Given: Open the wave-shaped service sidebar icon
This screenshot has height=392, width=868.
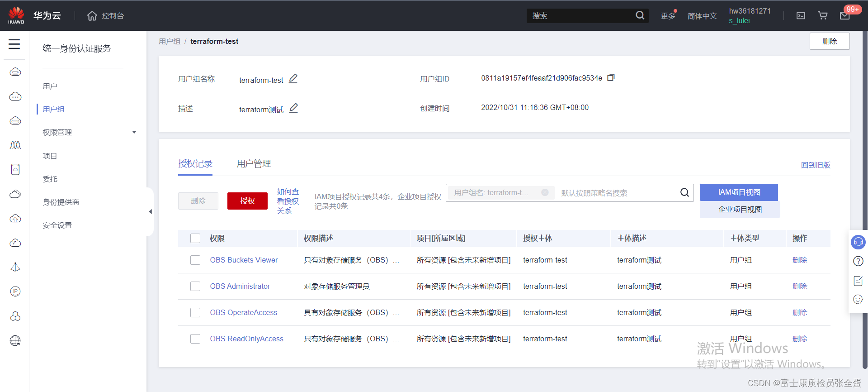Looking at the screenshot, I should pos(15,145).
